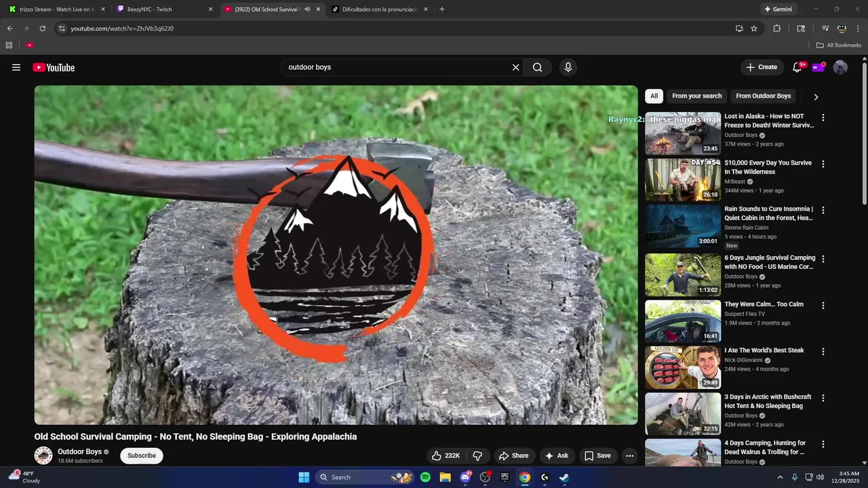The width and height of the screenshot is (868, 488).
Task: Open Spotify from the taskbar
Action: [x=425, y=477]
